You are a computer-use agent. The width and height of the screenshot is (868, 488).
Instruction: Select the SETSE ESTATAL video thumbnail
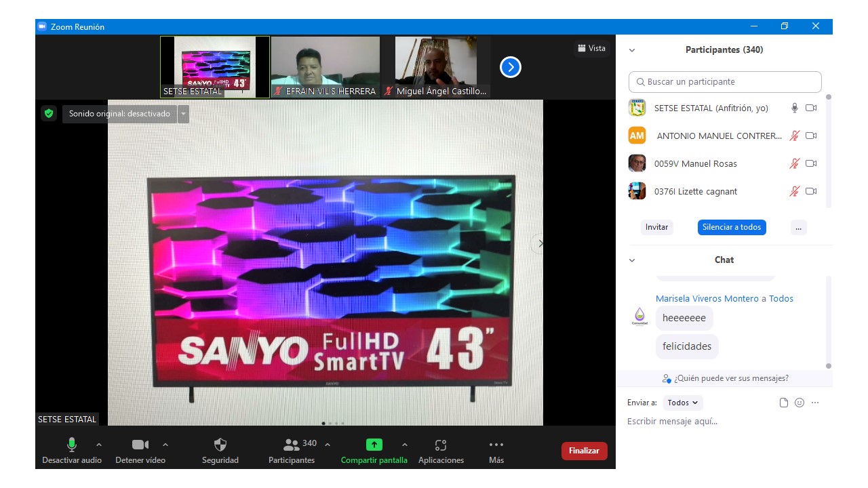215,67
